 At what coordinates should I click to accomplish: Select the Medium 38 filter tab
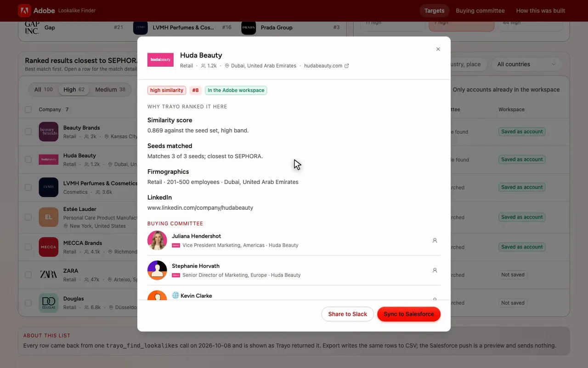tap(110, 90)
